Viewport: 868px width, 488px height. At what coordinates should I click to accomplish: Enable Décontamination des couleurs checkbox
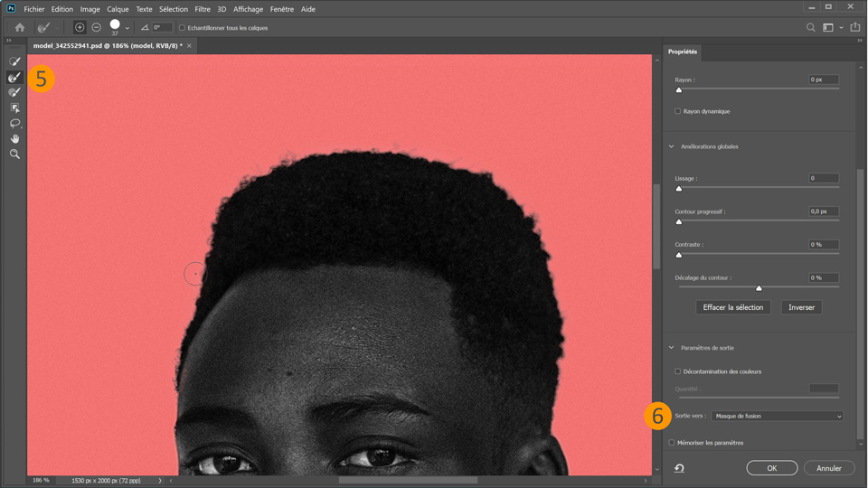tap(677, 371)
